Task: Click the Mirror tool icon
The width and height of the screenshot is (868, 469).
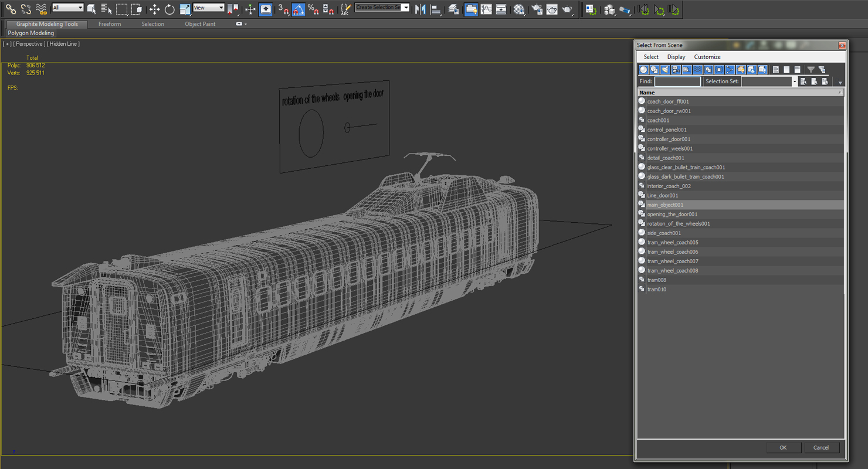Action: (420, 9)
